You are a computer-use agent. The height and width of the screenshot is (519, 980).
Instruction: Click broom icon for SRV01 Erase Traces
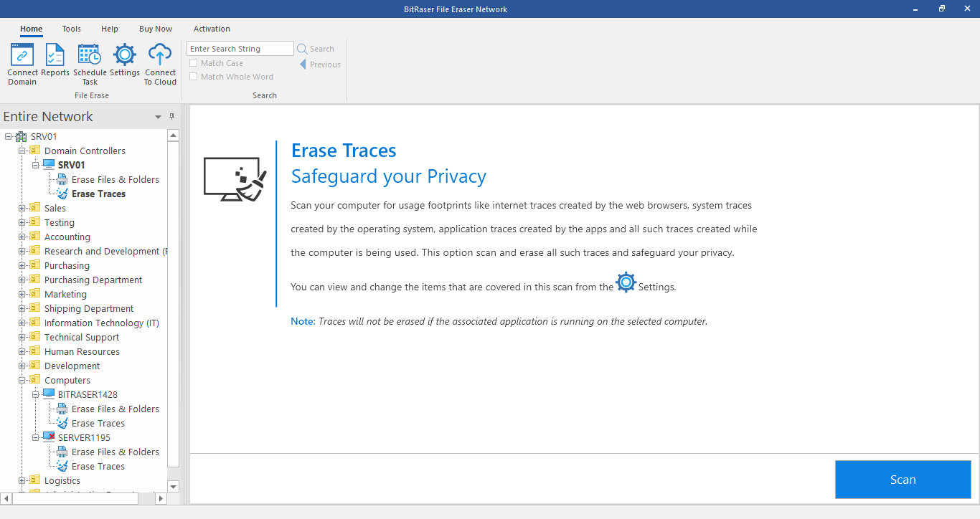62,194
